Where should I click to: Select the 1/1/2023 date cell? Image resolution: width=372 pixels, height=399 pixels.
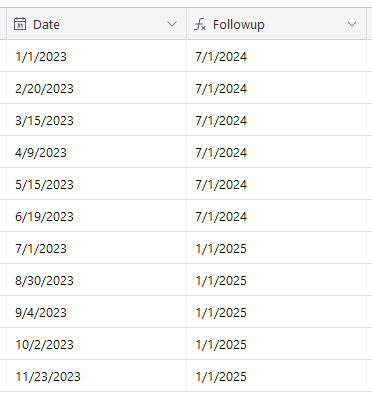pos(96,56)
